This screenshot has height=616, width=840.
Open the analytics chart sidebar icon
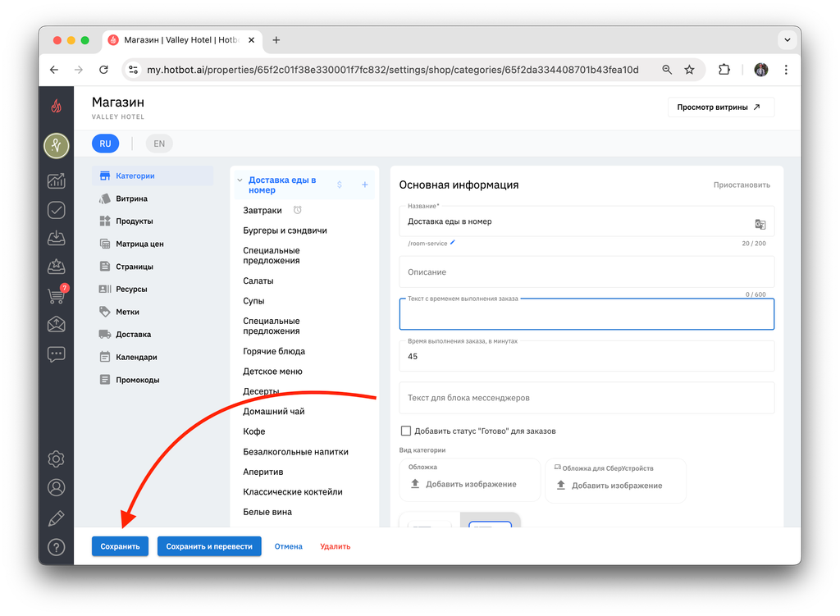pos(57,181)
